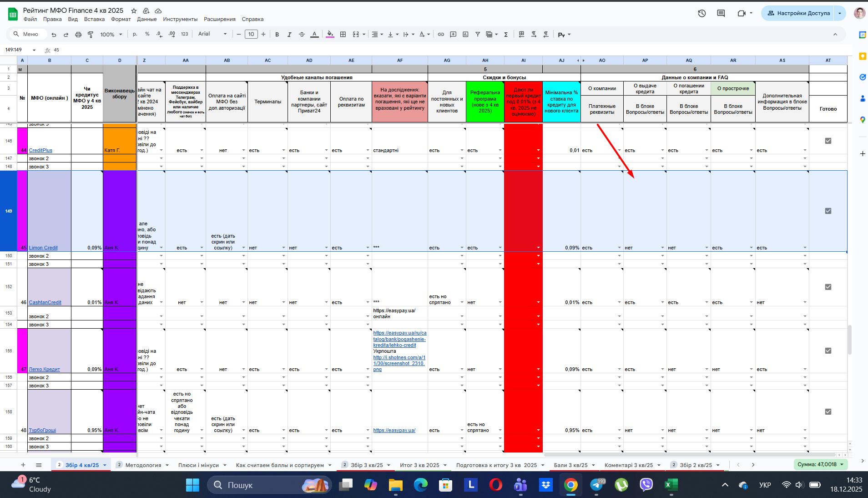Screen dimensions: 868x498
Task: Open the fill color picker
Action: pos(330,34)
